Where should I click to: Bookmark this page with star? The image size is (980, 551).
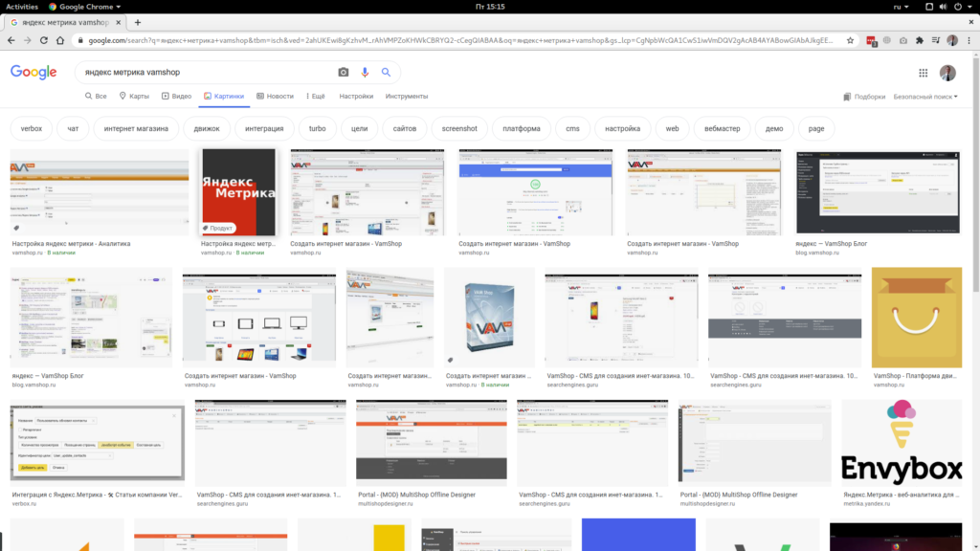(x=850, y=40)
